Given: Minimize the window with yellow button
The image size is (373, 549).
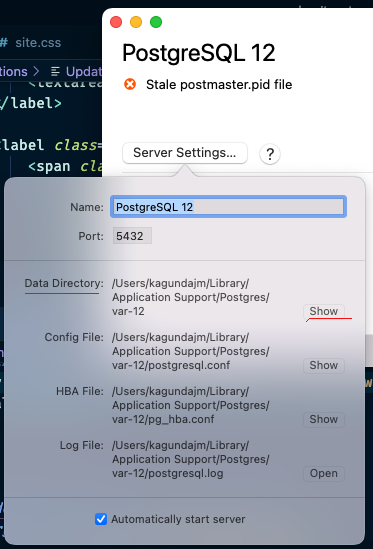Looking at the screenshot, I should point(136,22).
